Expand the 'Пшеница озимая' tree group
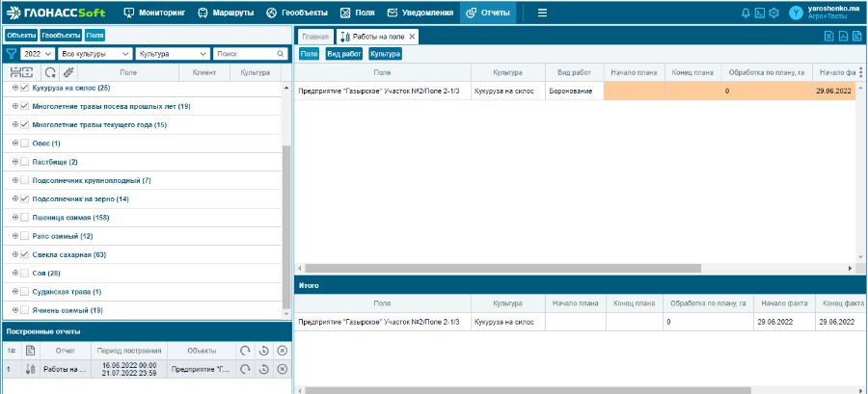Screen dimensions: 868x394 coord(14,218)
